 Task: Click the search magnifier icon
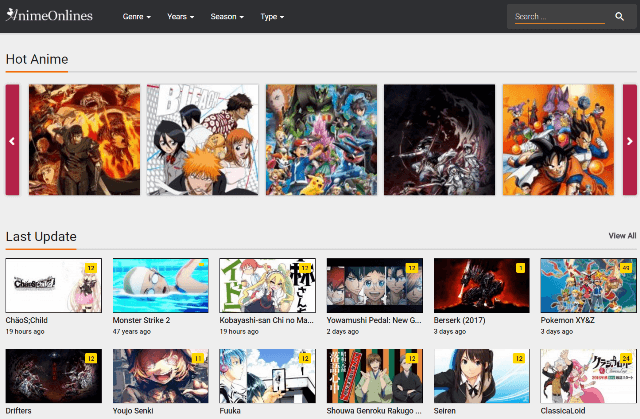pos(619,16)
